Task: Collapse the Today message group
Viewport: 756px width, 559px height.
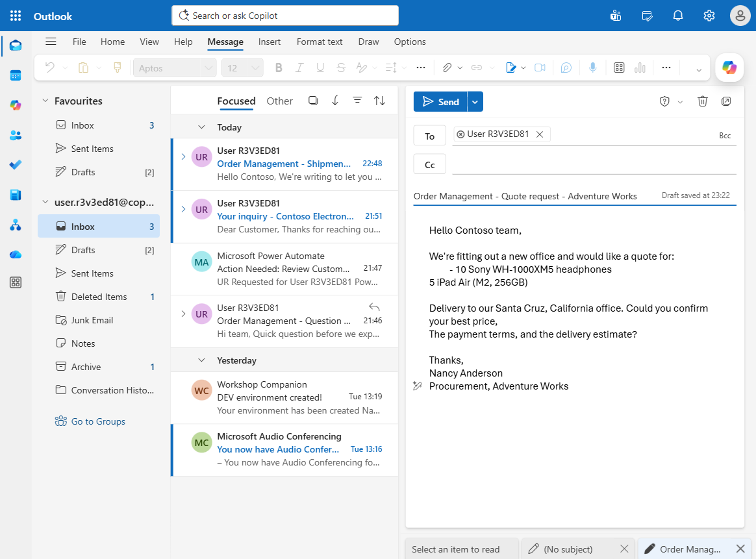Action: (x=201, y=127)
